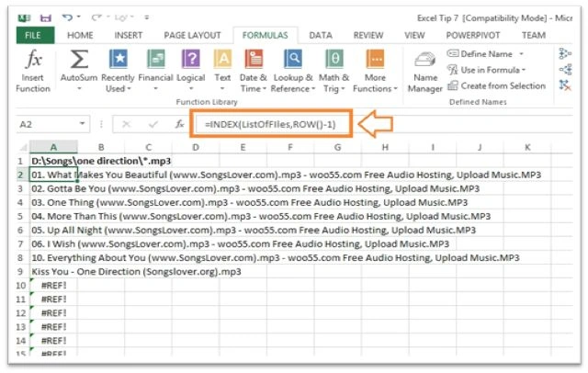Open Recently Used functions star icon
The height and width of the screenshot is (373, 588).
[x=119, y=59]
